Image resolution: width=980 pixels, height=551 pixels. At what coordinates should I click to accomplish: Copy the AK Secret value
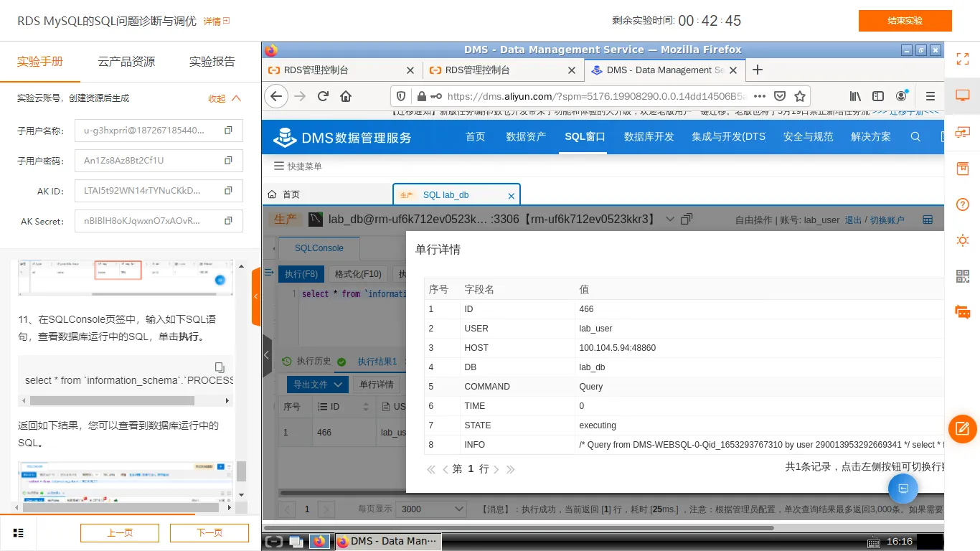228,221
